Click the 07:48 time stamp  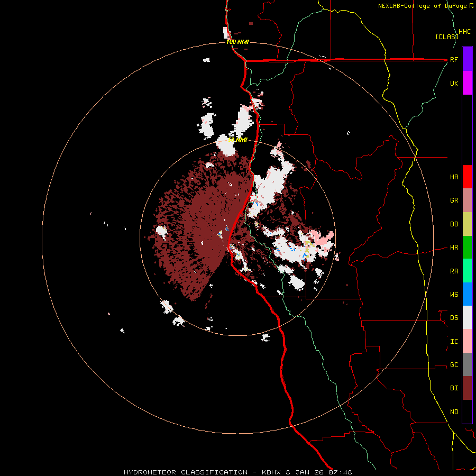coord(340,472)
